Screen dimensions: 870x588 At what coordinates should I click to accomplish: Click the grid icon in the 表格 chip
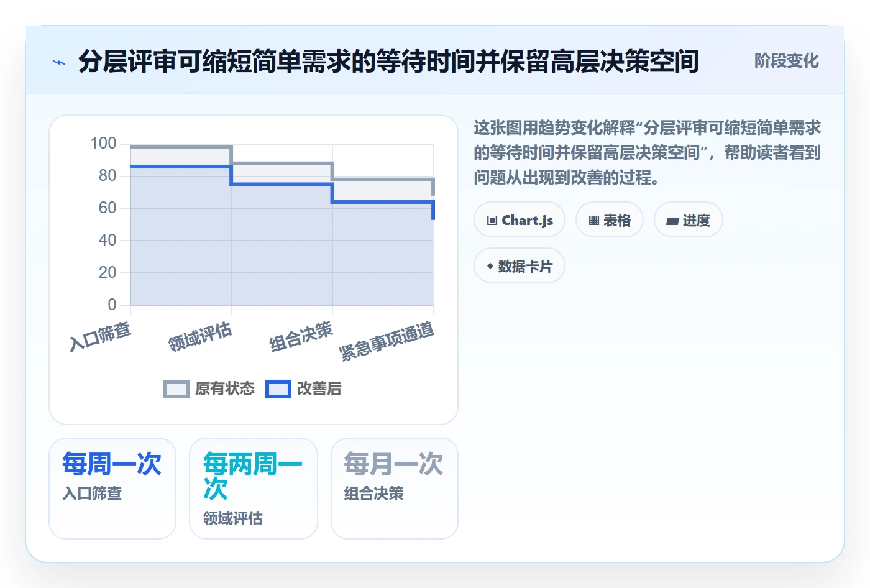point(594,221)
